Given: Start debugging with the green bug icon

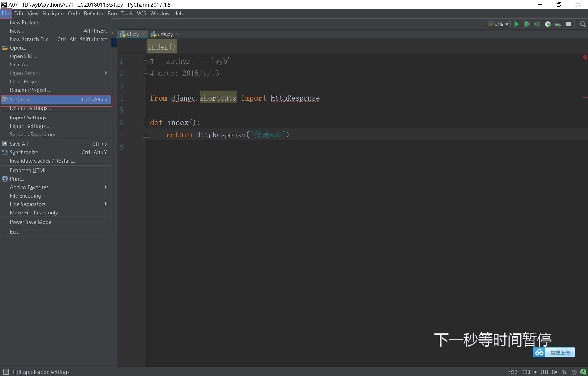Looking at the screenshot, I should (x=527, y=24).
